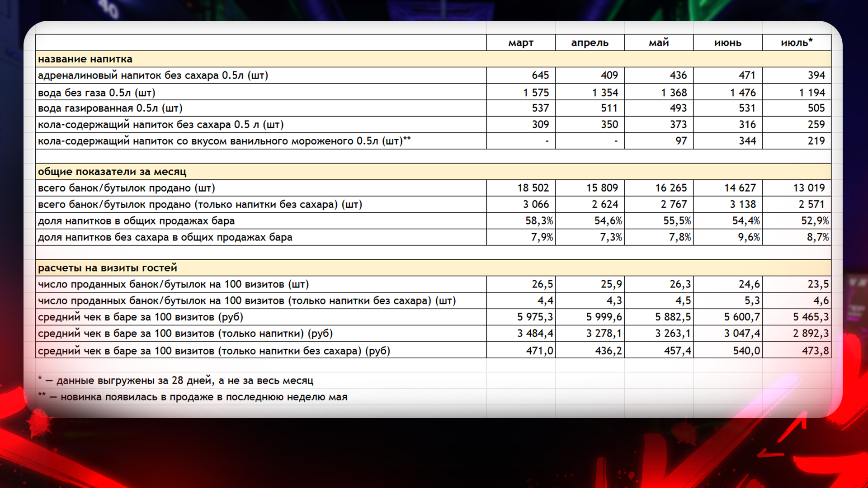Select the cell with value 473,8

[x=797, y=351]
